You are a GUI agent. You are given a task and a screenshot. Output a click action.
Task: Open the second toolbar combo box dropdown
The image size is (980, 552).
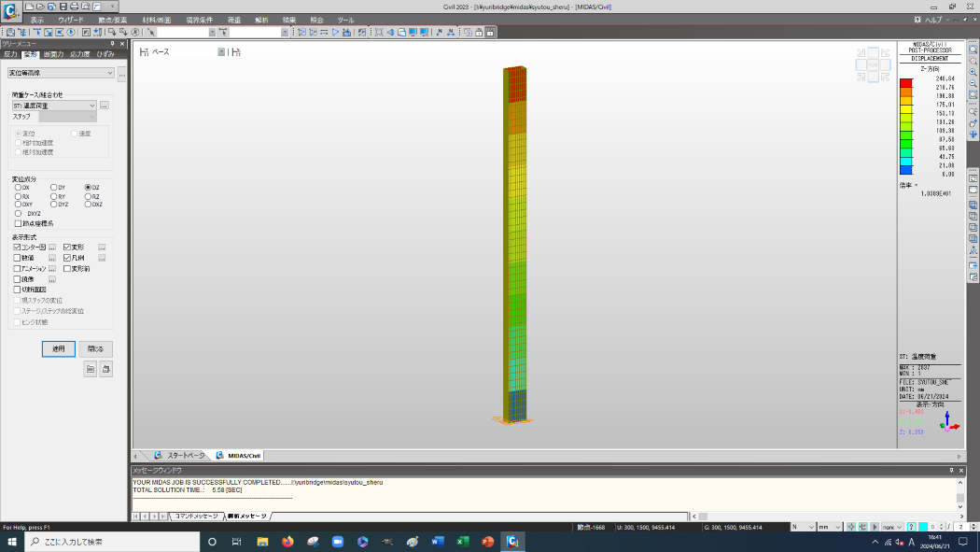[285, 32]
